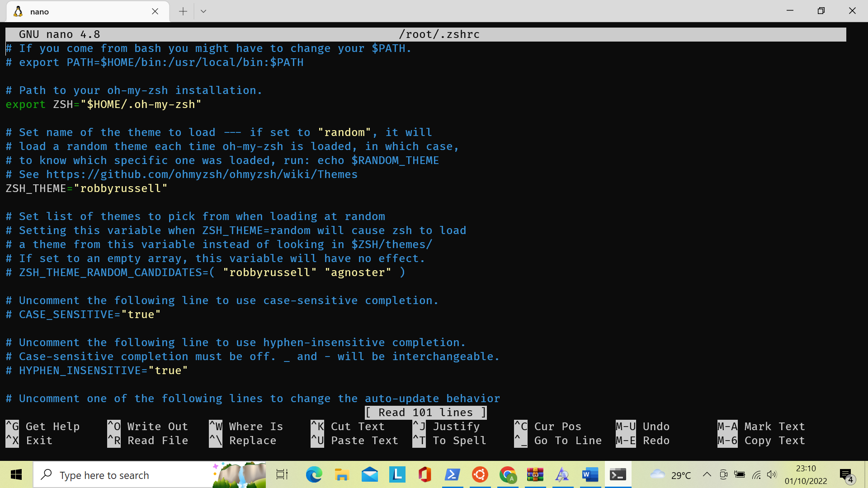
Task: Open the Ubuntu app from the taskbar
Action: pyautogui.click(x=480, y=475)
